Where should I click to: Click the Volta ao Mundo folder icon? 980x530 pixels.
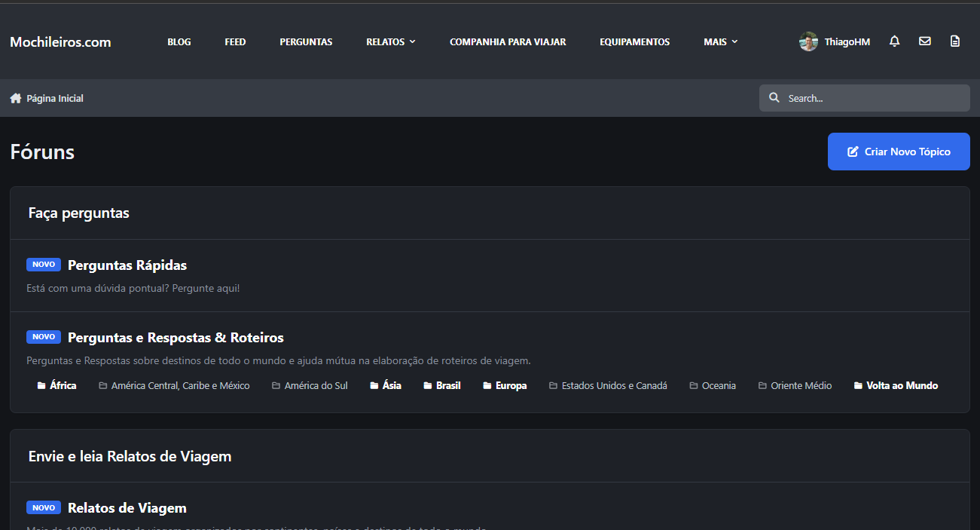858,386
